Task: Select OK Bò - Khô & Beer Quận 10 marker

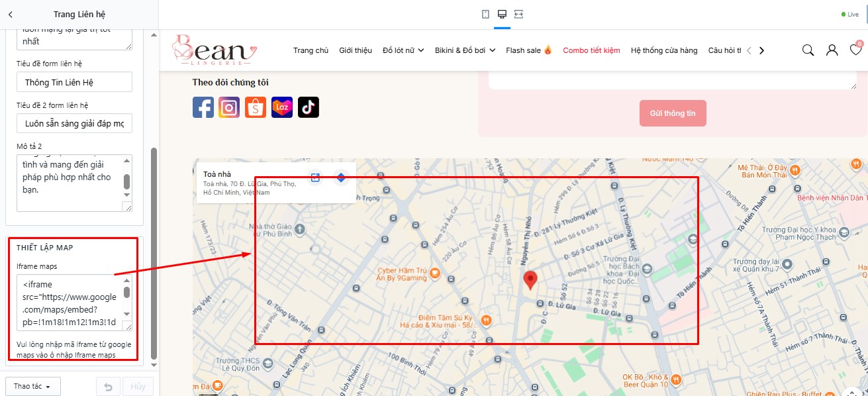Action: 676,379
